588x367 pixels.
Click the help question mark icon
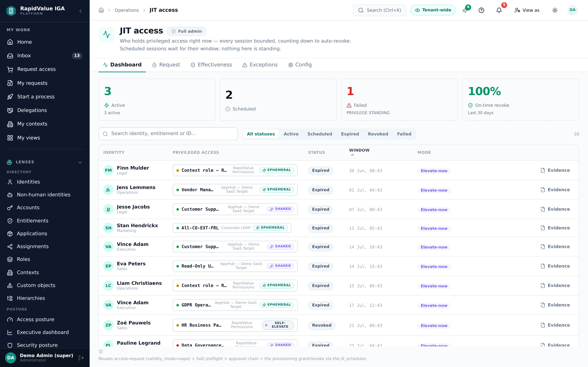pos(481,10)
